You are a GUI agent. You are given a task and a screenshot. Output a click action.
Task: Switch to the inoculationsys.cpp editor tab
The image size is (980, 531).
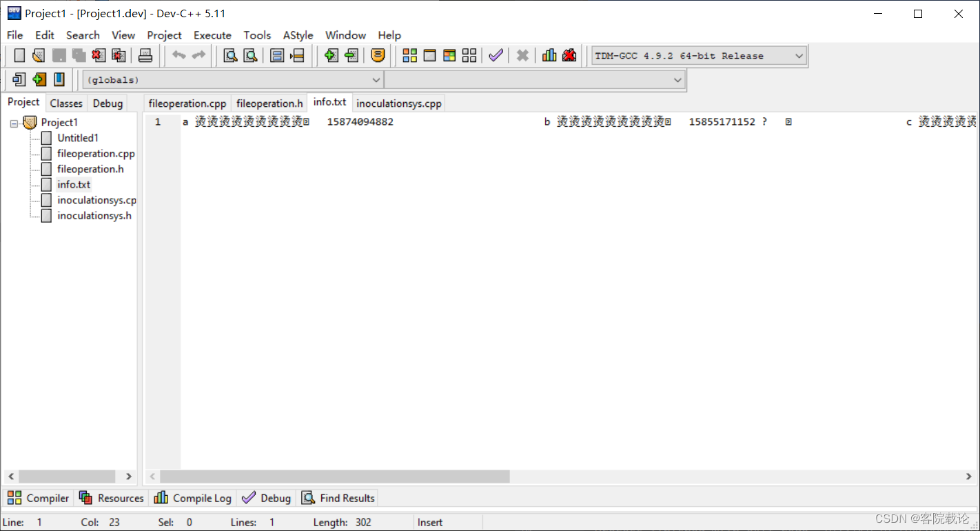click(x=399, y=103)
